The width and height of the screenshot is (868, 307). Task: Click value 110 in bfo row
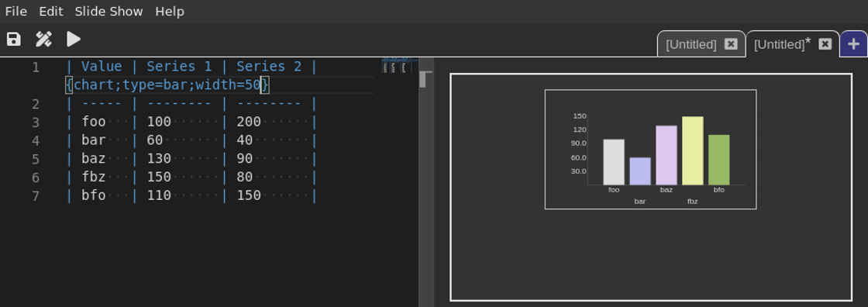click(159, 195)
